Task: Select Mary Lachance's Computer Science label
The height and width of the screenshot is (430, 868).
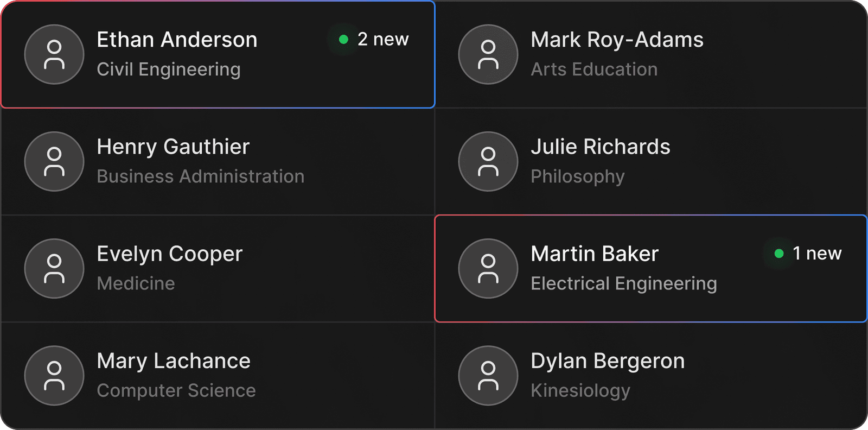Action: tap(176, 390)
